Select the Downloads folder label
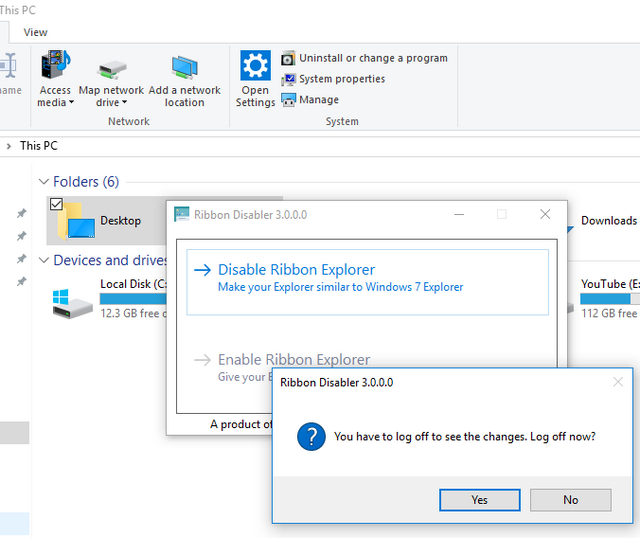 [609, 220]
